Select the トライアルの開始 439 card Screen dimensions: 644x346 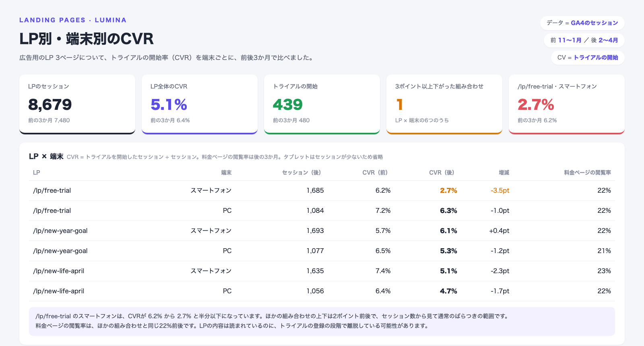tap(322, 104)
